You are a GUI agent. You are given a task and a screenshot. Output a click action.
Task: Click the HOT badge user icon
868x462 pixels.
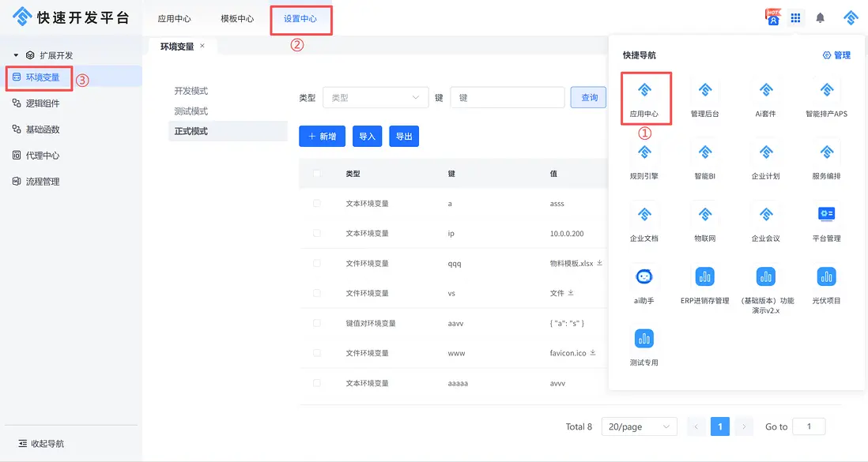773,17
